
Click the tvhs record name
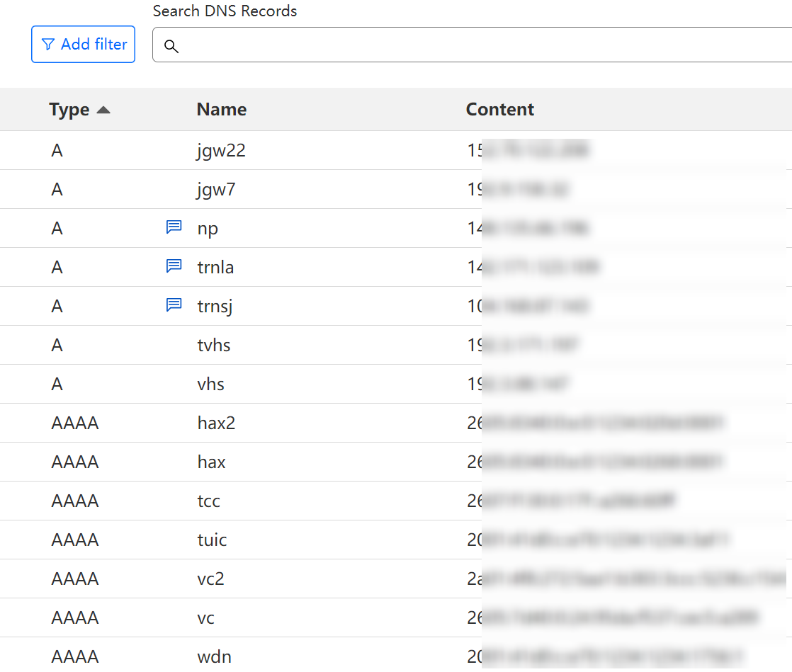[x=214, y=345]
